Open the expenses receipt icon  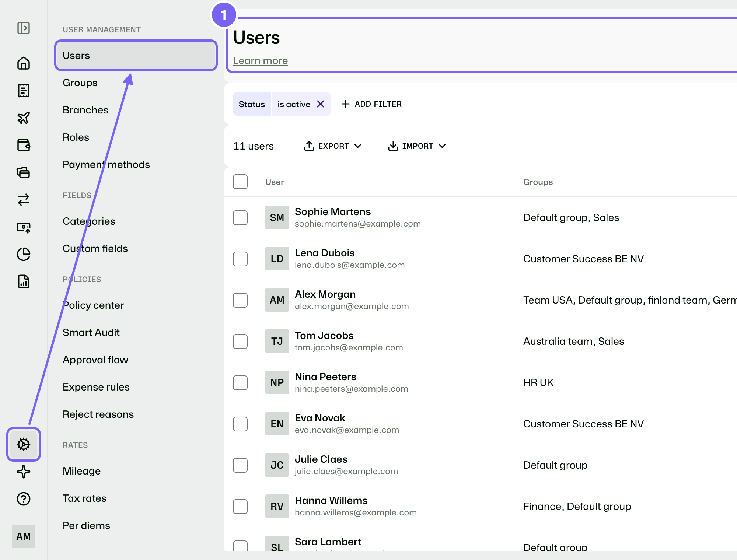point(24,90)
